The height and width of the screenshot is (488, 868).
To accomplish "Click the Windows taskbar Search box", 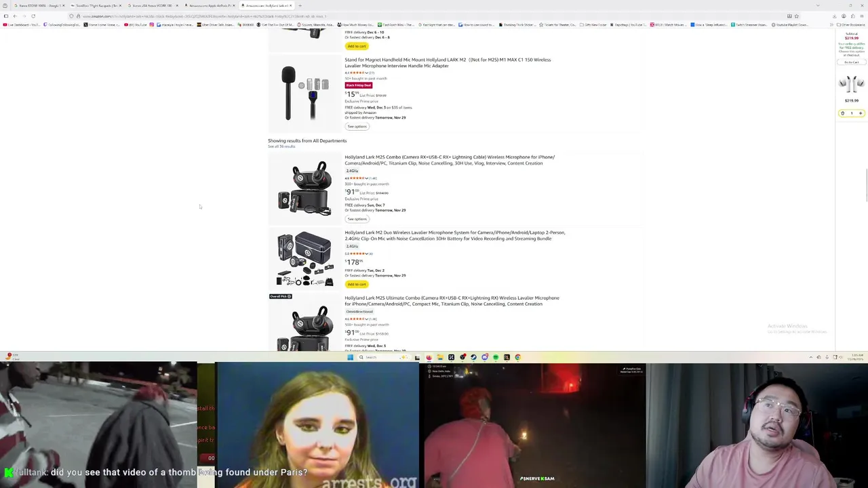I will (x=383, y=357).
